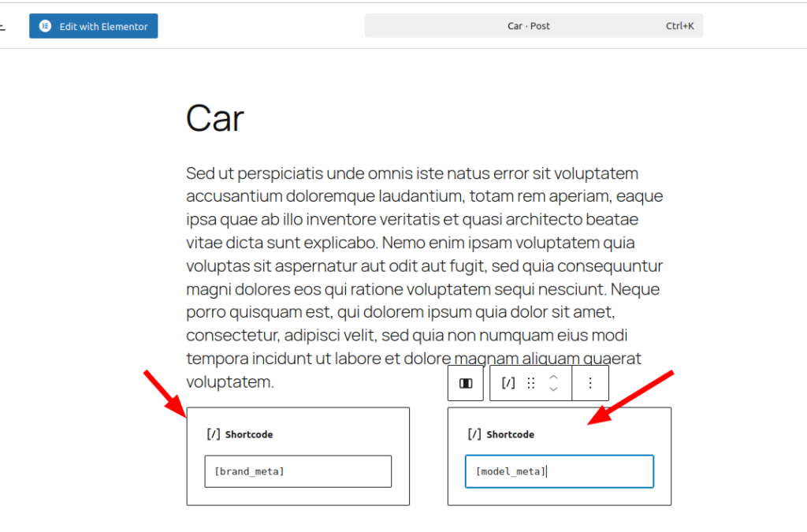Screen dimensions: 807x532
Task: Open block options three-dot menu
Action: click(x=590, y=383)
